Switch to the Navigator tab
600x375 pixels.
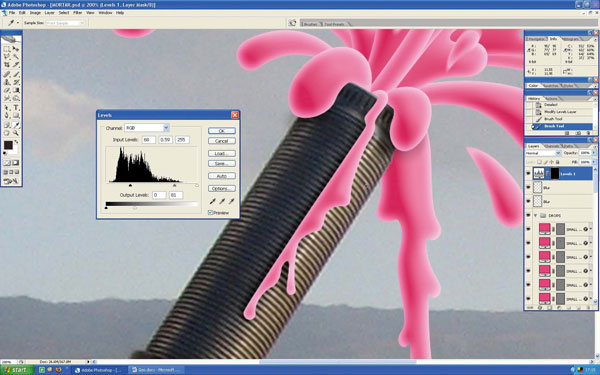pos(536,39)
